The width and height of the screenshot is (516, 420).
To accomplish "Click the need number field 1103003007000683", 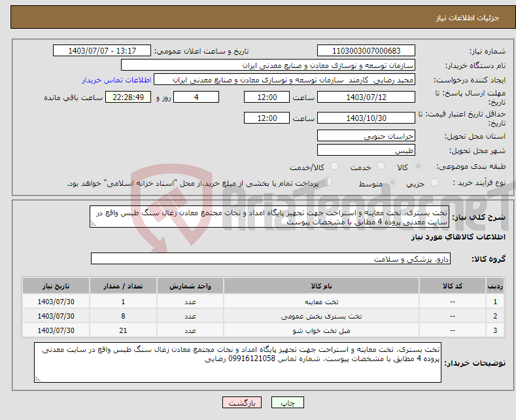I will (366, 50).
